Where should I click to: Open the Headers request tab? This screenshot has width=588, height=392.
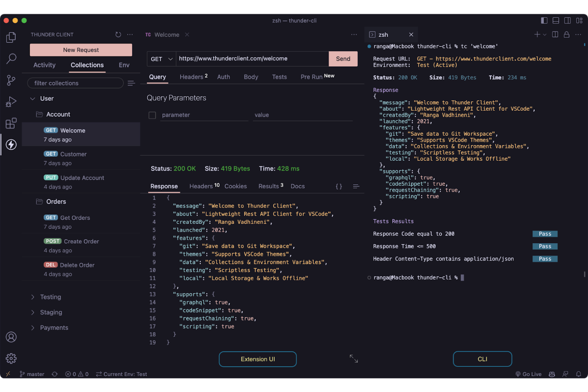click(x=193, y=77)
